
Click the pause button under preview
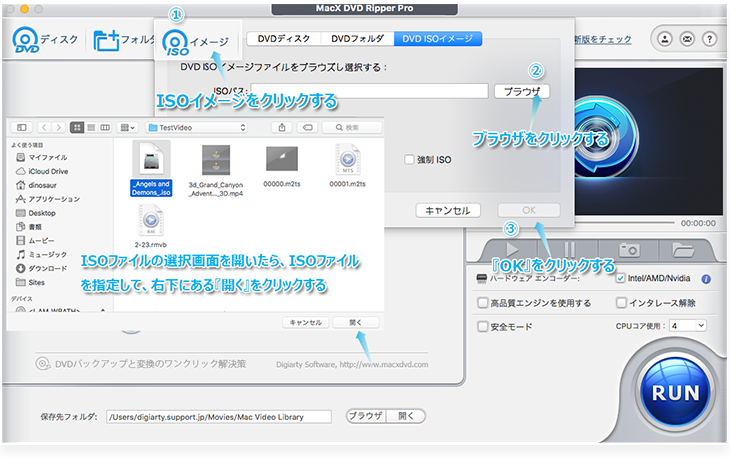click(x=569, y=250)
